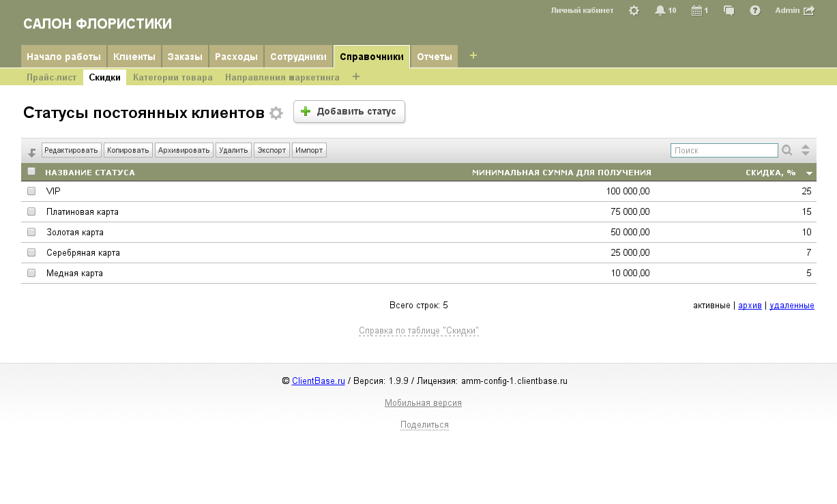Open settings gear in top header
Viewport: 837px width, 504px height.
point(634,10)
